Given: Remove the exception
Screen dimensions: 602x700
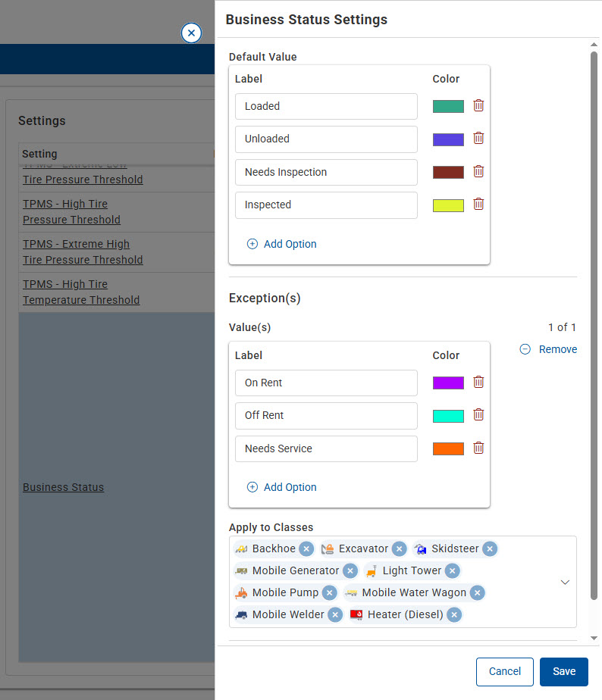Looking at the screenshot, I should pyautogui.click(x=548, y=349).
